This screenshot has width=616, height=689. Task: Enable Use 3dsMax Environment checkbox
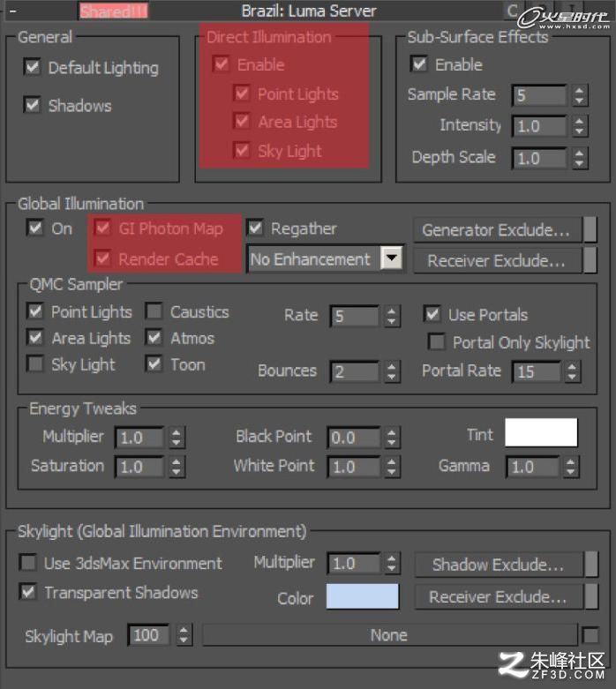click(28, 563)
